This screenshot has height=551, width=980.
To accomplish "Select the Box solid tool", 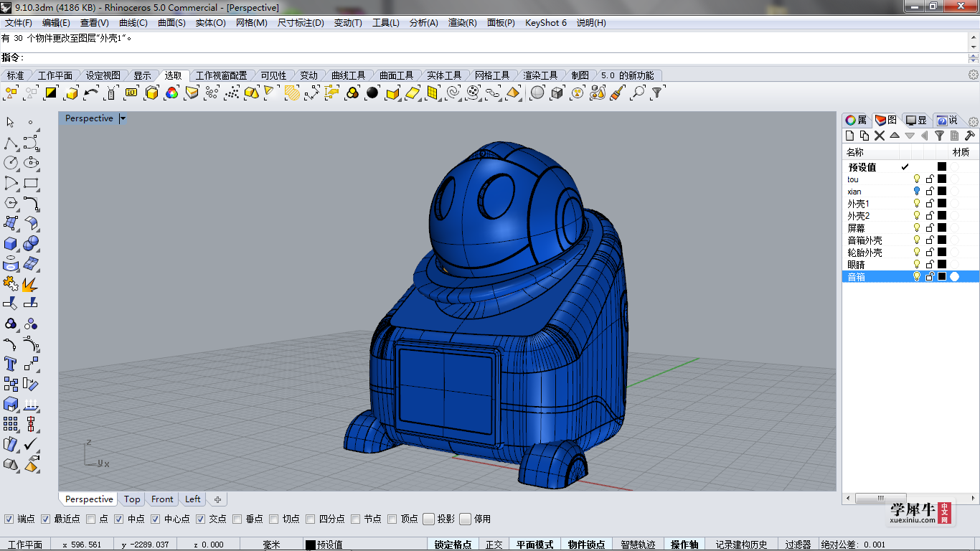I will point(11,244).
